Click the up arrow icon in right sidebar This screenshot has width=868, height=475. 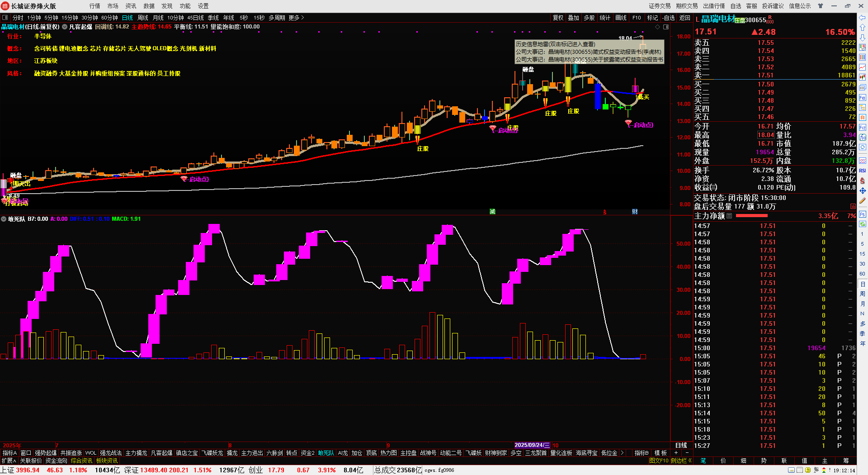[x=862, y=28]
